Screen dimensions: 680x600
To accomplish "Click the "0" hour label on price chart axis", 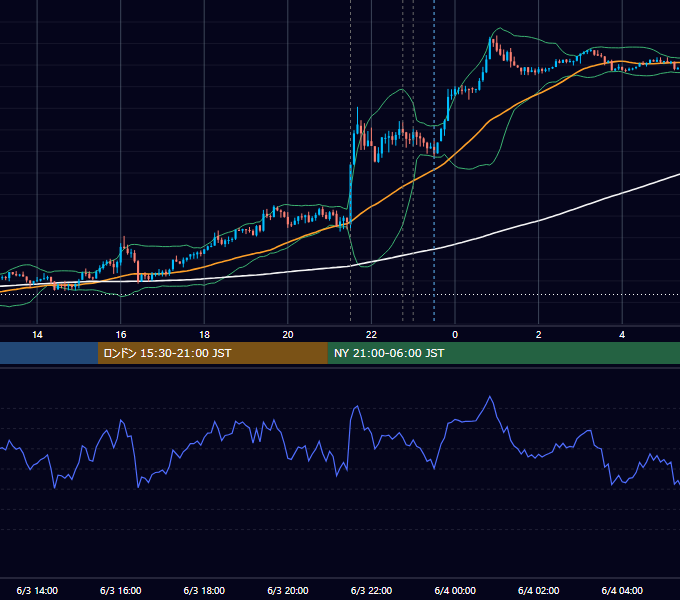I will (x=455, y=335).
